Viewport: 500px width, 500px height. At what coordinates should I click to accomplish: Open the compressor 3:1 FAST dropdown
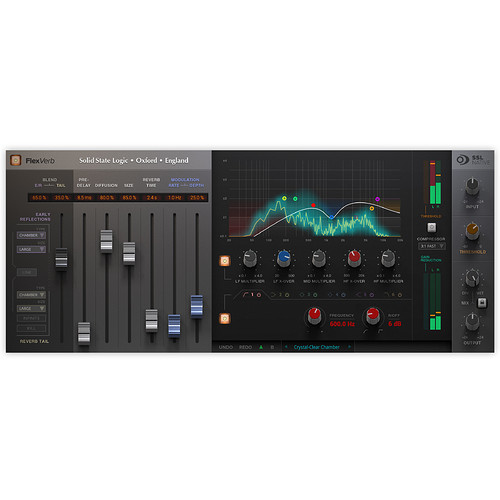432,246
